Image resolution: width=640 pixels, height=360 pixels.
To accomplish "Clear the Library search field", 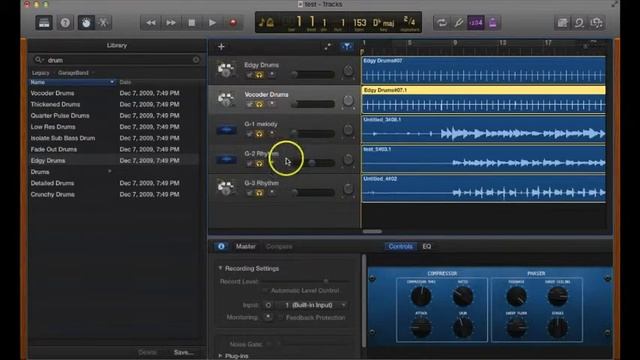I will [x=196, y=60].
